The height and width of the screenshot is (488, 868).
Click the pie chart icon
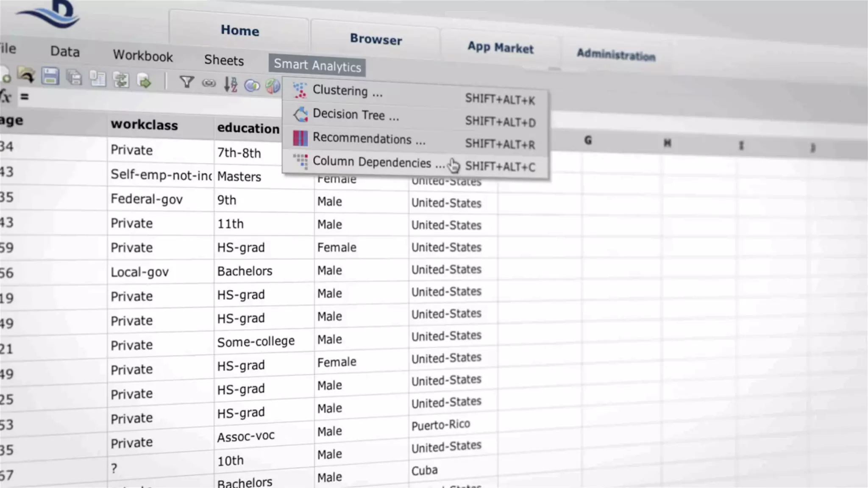click(x=273, y=86)
